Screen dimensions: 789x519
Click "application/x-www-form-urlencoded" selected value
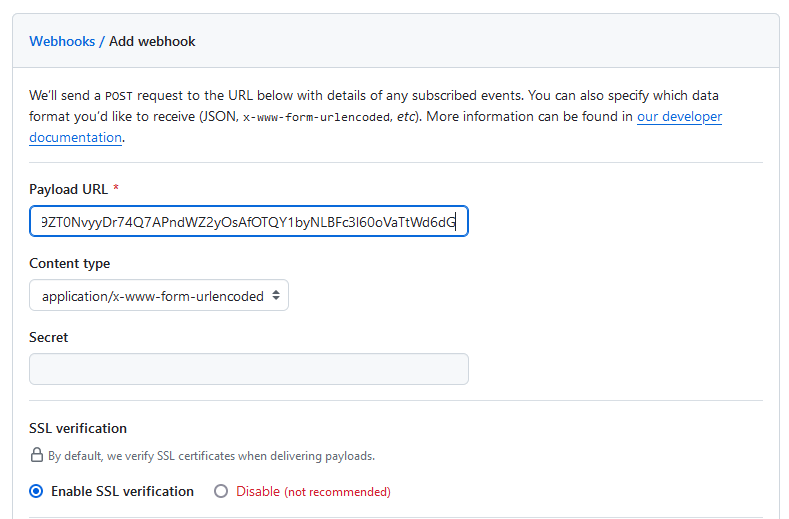(152, 296)
